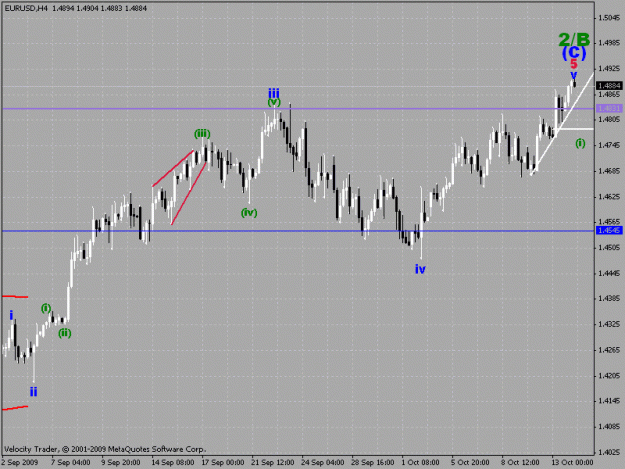Click the 7 Sep 04:00 time label
Viewport: 625px width, 469px height.
71,462
